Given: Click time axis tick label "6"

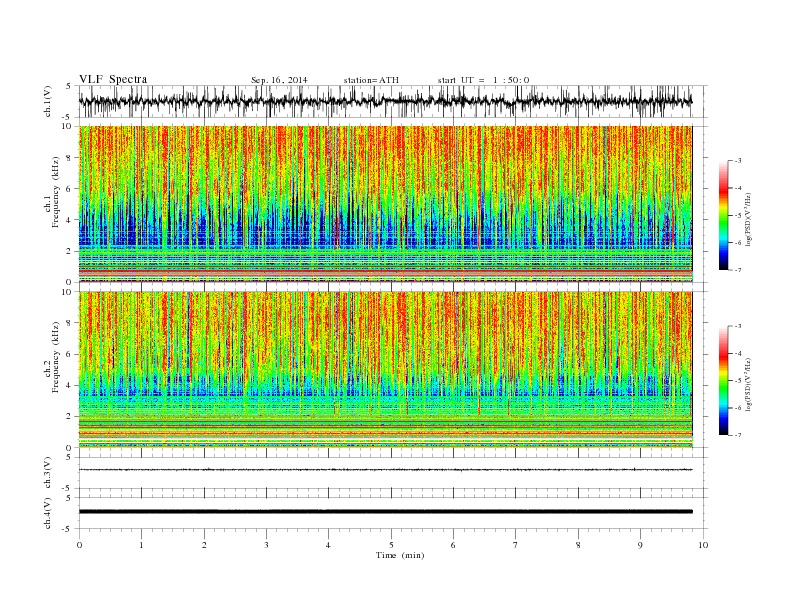Looking at the screenshot, I should click(x=453, y=545).
